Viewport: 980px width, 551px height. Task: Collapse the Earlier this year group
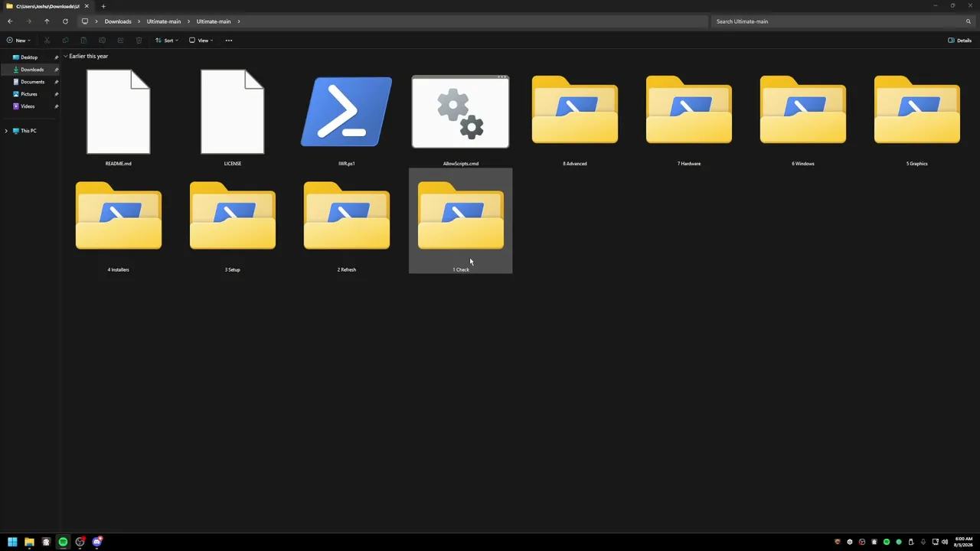tap(66, 57)
